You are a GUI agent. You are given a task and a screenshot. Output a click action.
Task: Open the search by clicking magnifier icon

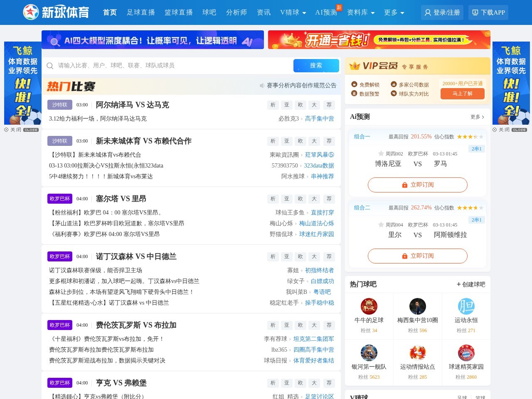point(50,66)
